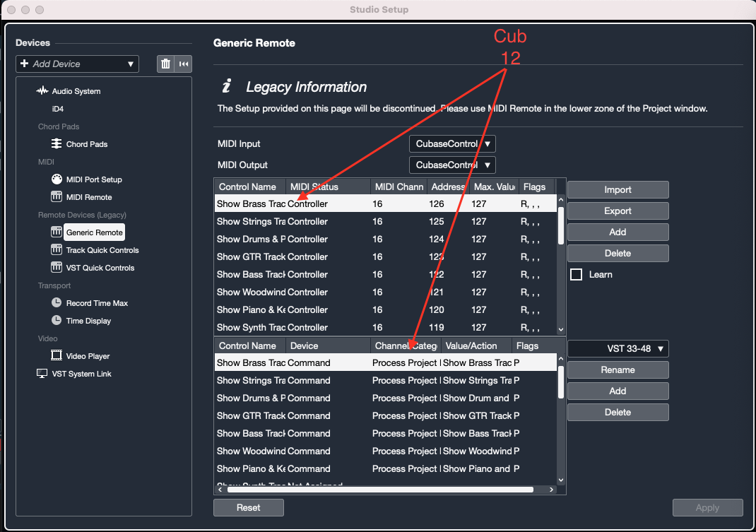Open Chord Pads device settings
This screenshot has height=532, width=756.
87,144
